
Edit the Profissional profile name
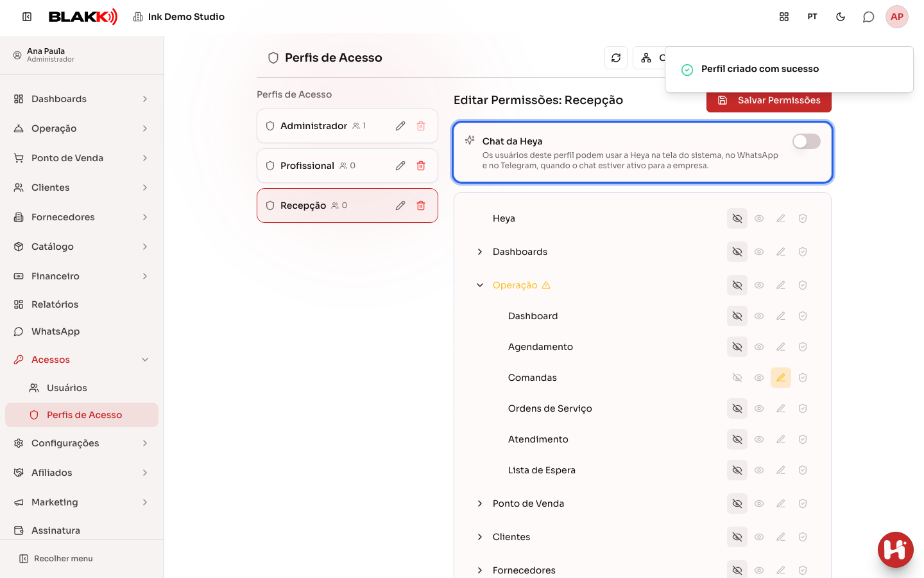tap(400, 166)
